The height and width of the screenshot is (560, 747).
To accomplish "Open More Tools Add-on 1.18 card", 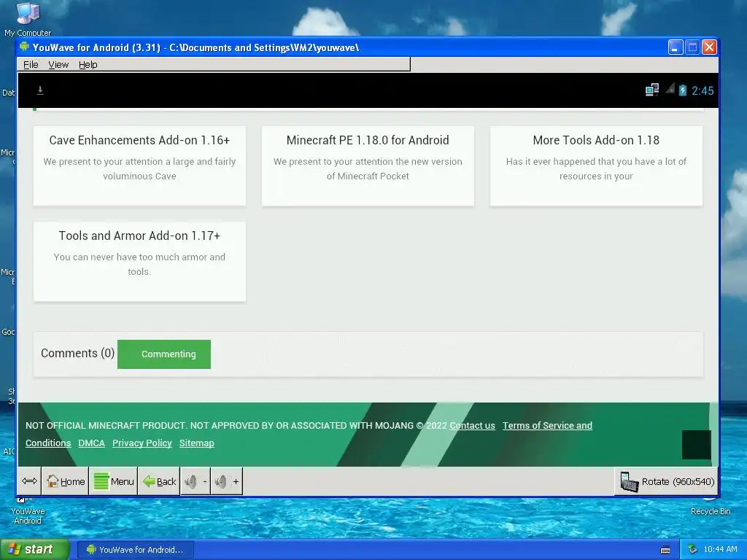I will click(596, 166).
